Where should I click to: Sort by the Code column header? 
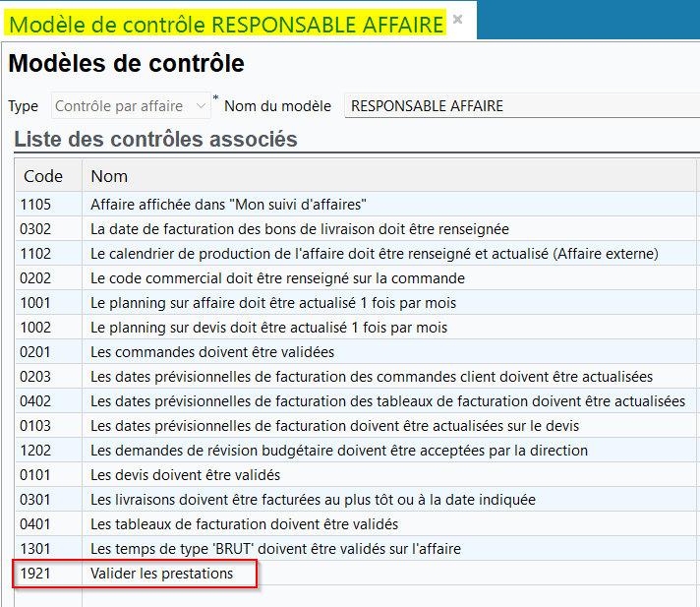tap(48, 176)
